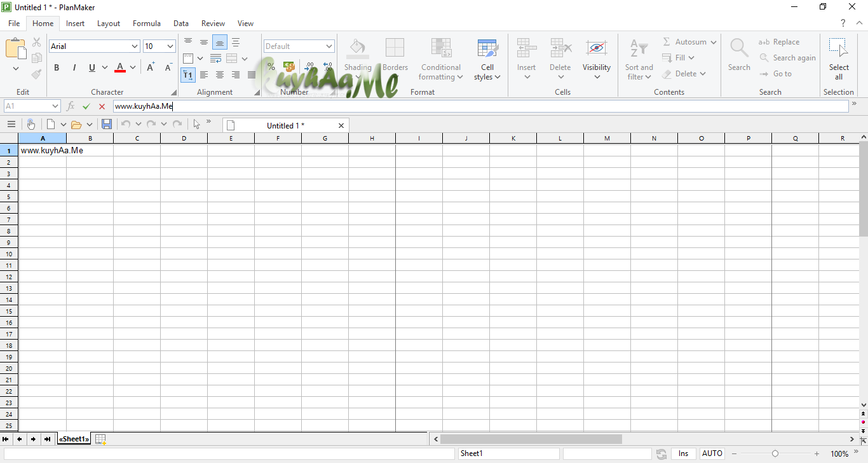The image size is (868, 463).
Task: Switch to the Layout tab
Action: [x=109, y=24]
